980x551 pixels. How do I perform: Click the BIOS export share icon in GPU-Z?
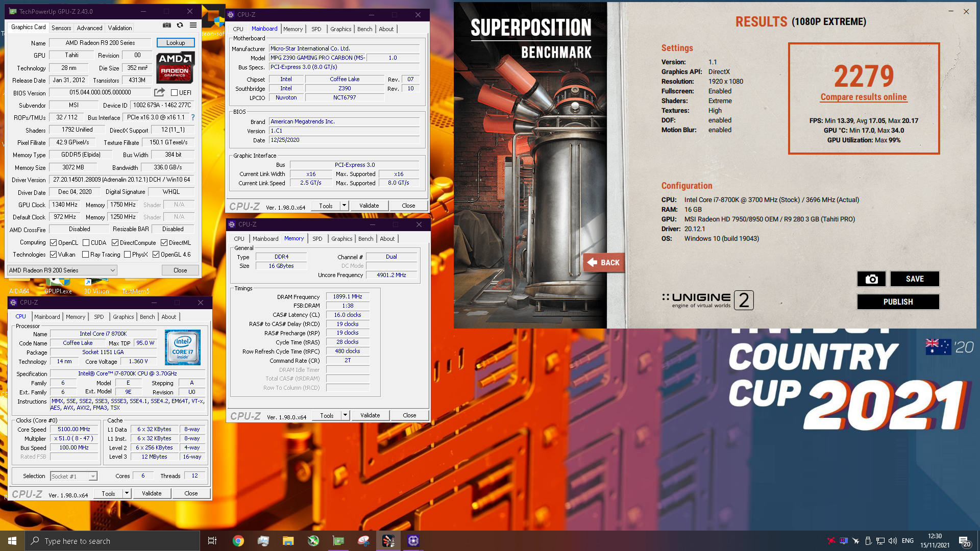click(160, 92)
